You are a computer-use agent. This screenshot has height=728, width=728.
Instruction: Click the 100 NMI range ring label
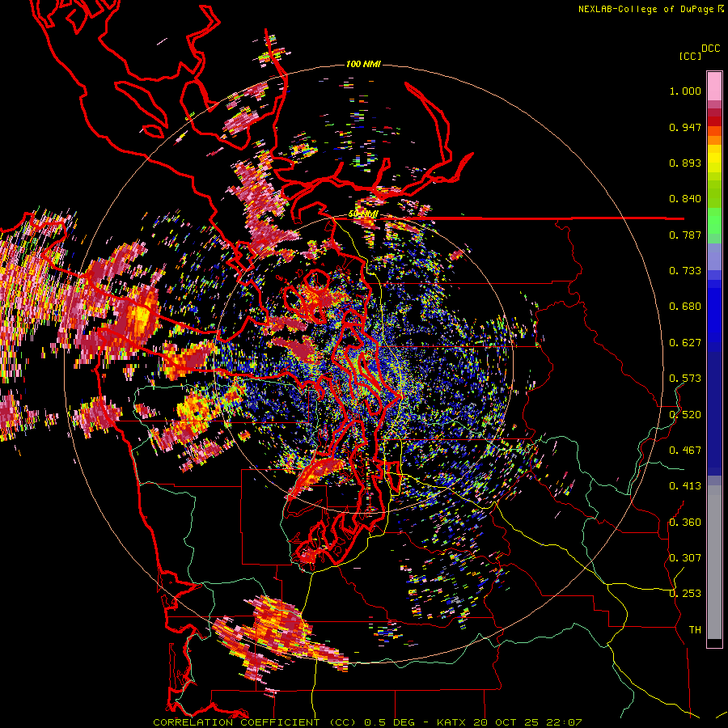[x=363, y=64]
